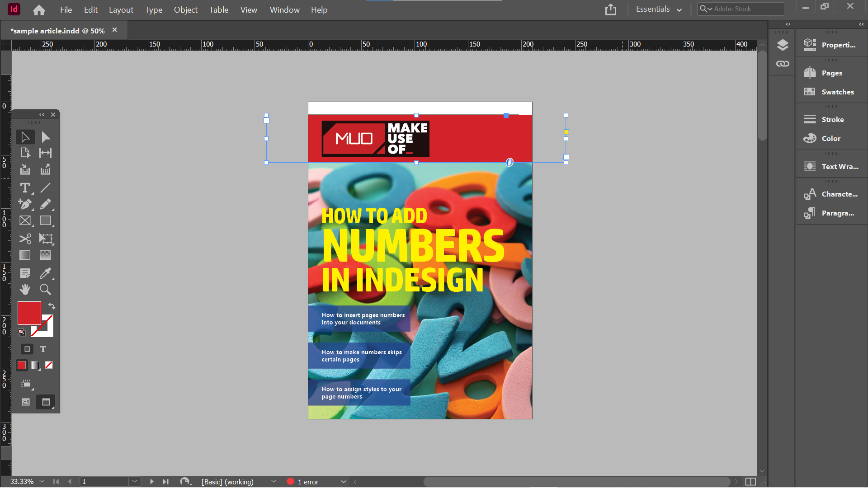Select the sample article.indd tab
This screenshot has height=488, width=868.
coord(57,30)
